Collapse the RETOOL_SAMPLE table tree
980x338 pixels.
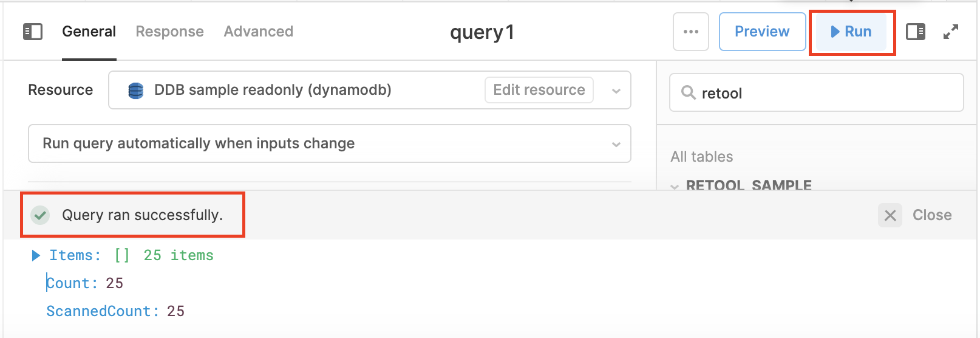(675, 186)
